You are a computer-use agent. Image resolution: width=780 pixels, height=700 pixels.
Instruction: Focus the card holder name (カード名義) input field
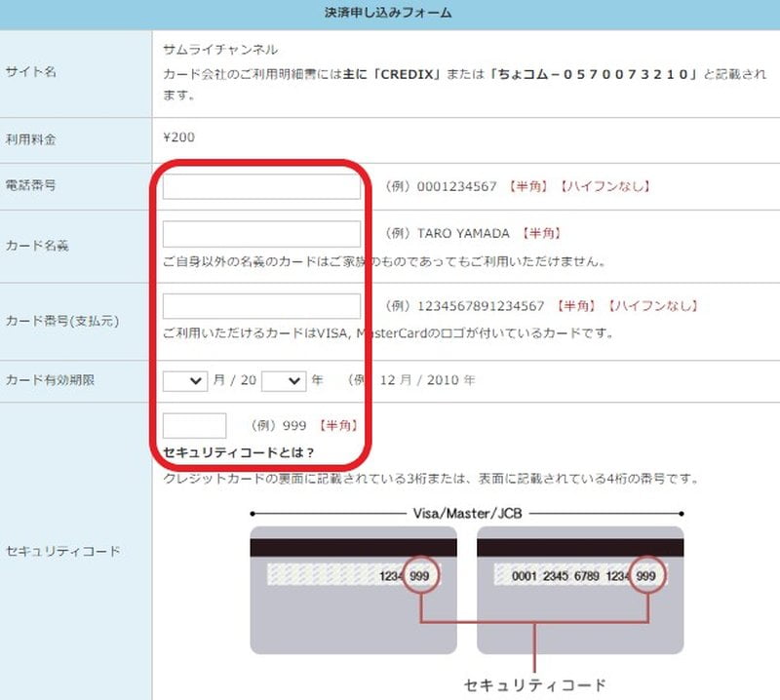(x=261, y=234)
